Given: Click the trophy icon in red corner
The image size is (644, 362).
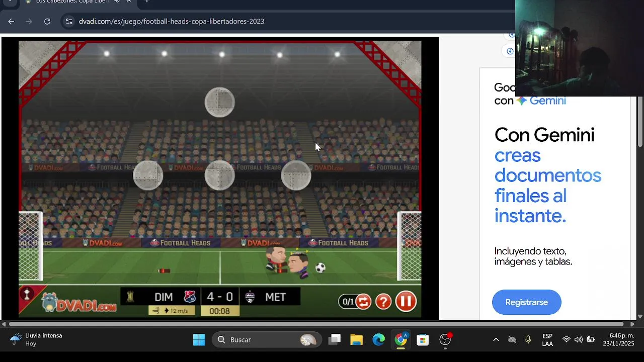Looking at the screenshot, I should tap(27, 294).
